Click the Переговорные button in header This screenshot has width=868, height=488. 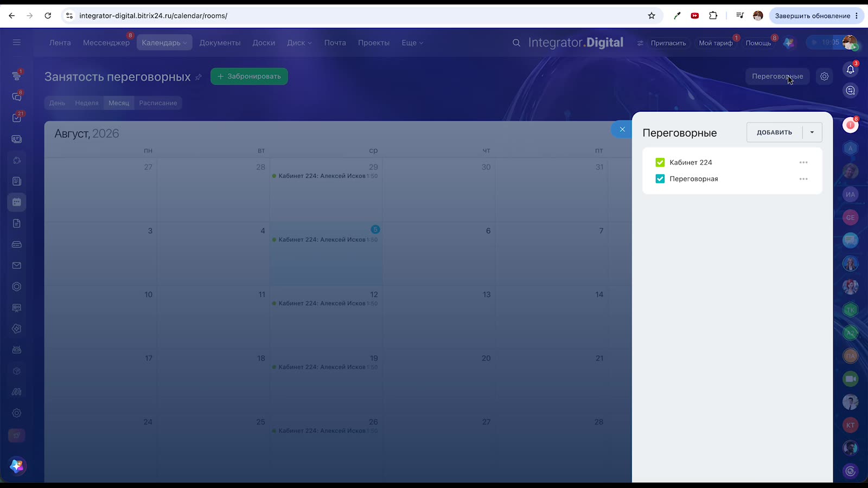pyautogui.click(x=777, y=76)
